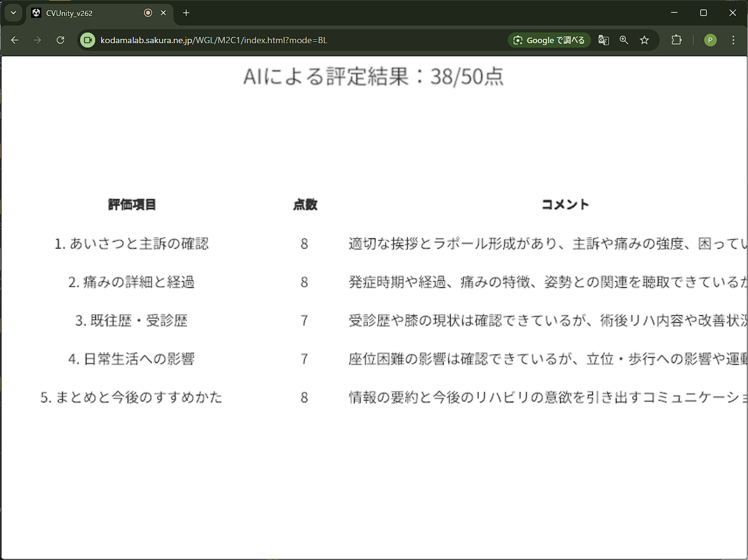Select the CVUnity_v262 tab
The width and height of the screenshot is (748, 560).
(83, 13)
